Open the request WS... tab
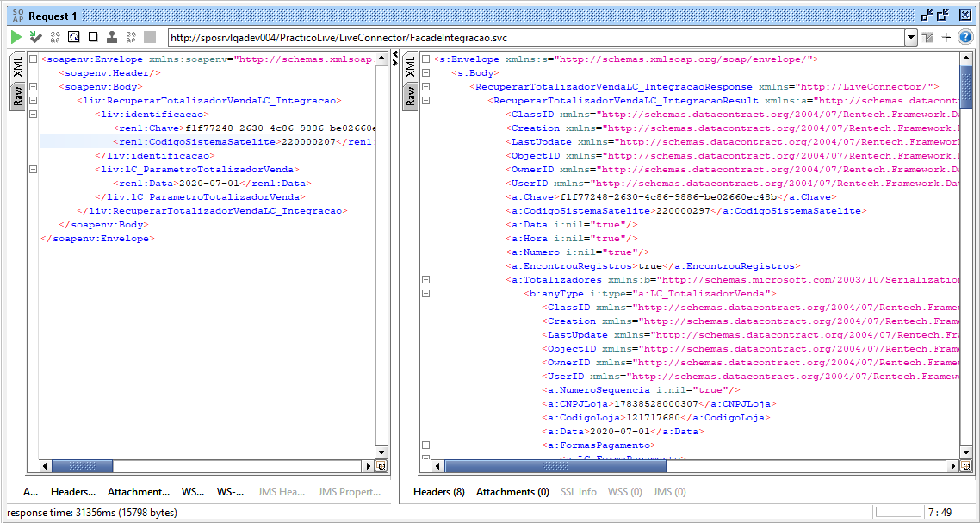Viewport: 980px width, 523px height. 193,492
